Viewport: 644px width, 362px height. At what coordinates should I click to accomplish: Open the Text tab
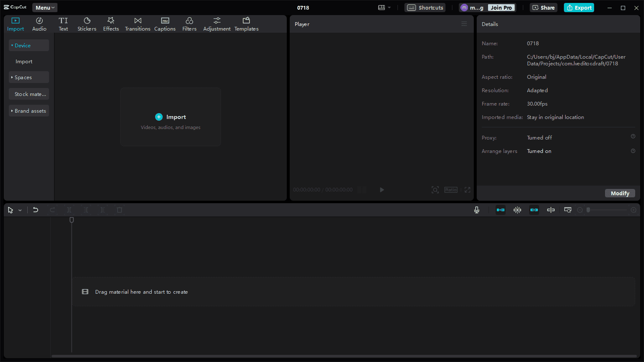(x=63, y=24)
